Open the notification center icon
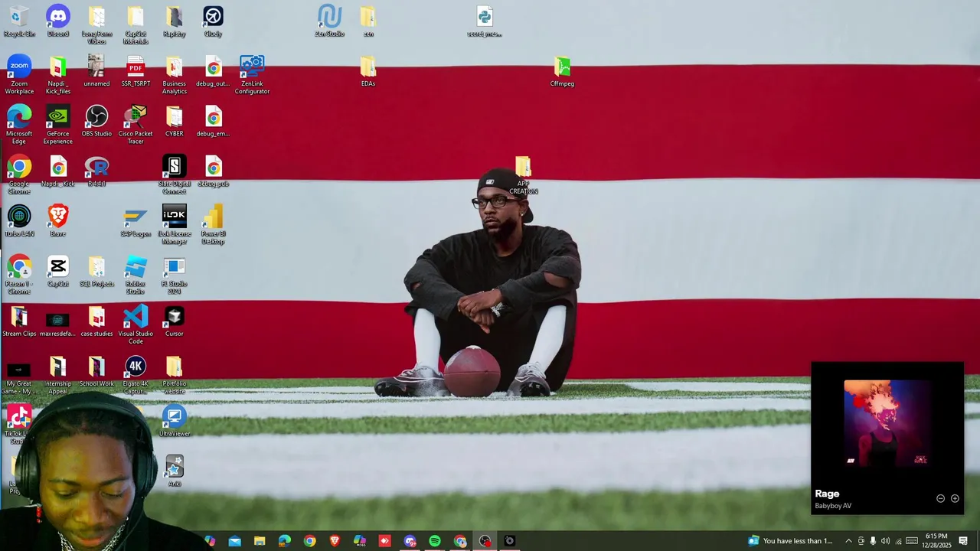Screen dimensions: 980x551 (963, 541)
